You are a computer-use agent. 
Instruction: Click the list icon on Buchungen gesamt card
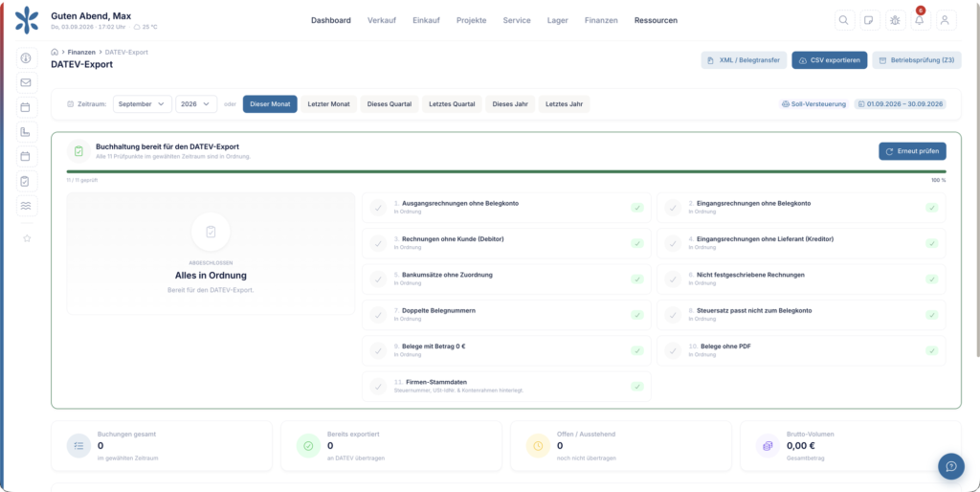pyautogui.click(x=78, y=446)
